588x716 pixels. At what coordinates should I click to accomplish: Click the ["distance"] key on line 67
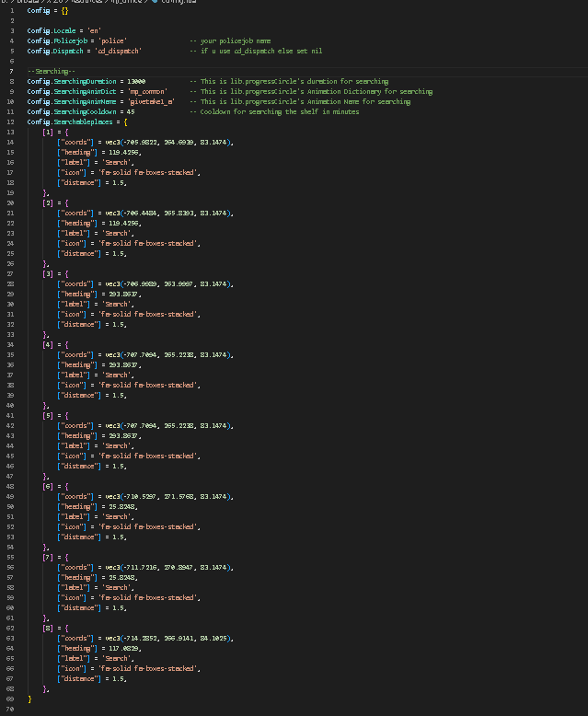(x=79, y=678)
